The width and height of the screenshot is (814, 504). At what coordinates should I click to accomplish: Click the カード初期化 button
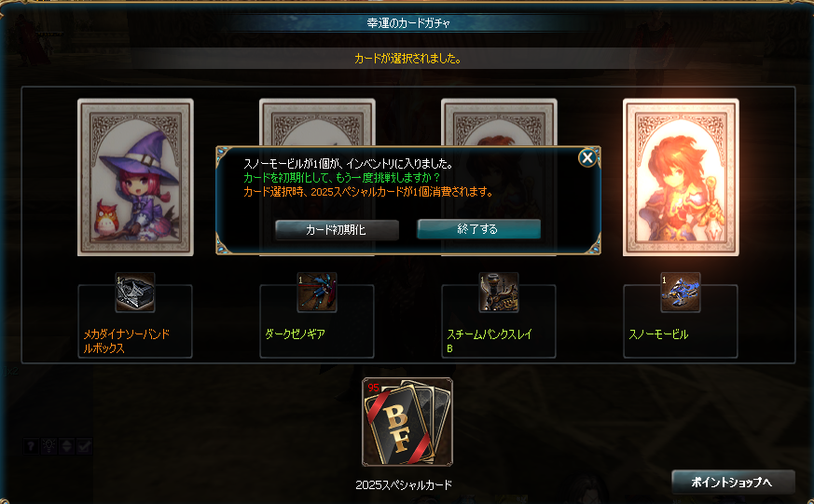337,230
